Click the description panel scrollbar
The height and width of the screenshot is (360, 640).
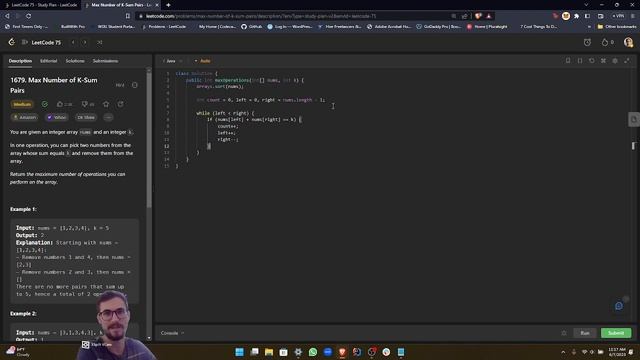click(x=149, y=139)
